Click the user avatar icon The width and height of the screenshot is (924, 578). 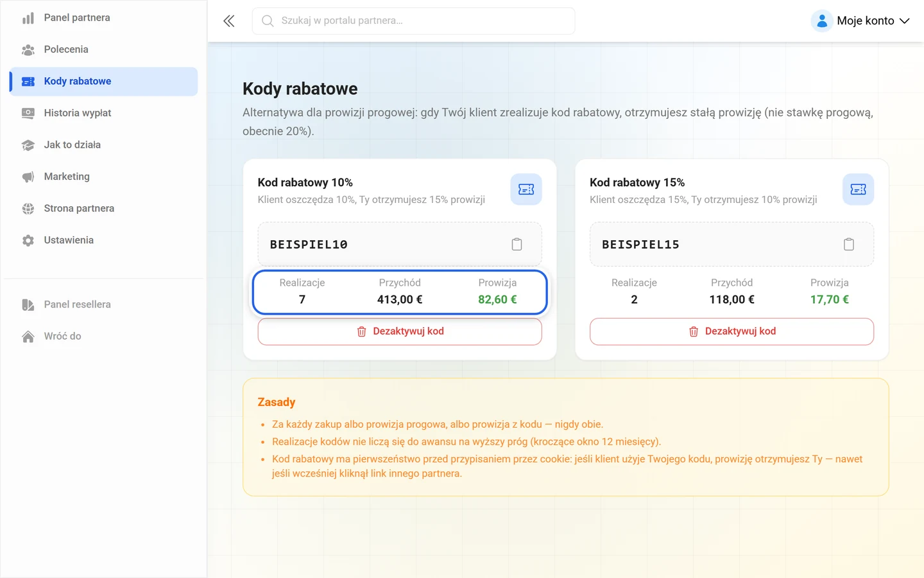pyautogui.click(x=822, y=21)
